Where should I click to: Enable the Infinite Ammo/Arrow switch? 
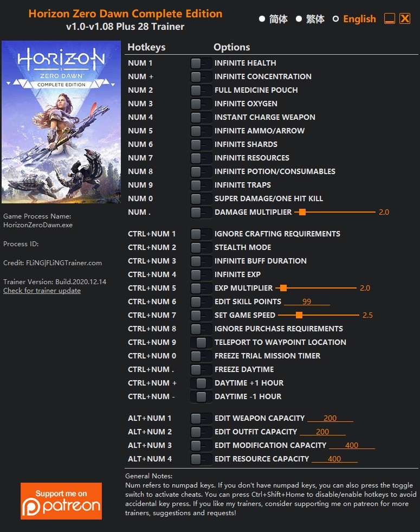(x=201, y=131)
